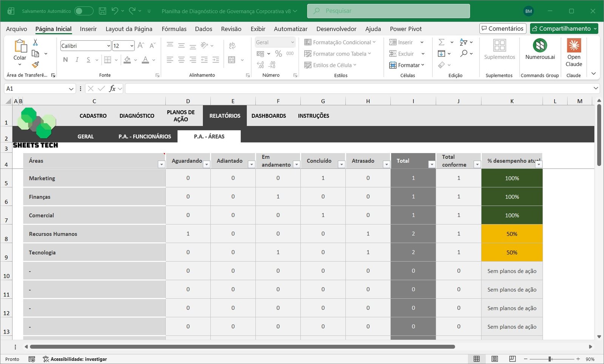Open the Numerous.ai add-in
Screen dimensions: 604x364
540,49
